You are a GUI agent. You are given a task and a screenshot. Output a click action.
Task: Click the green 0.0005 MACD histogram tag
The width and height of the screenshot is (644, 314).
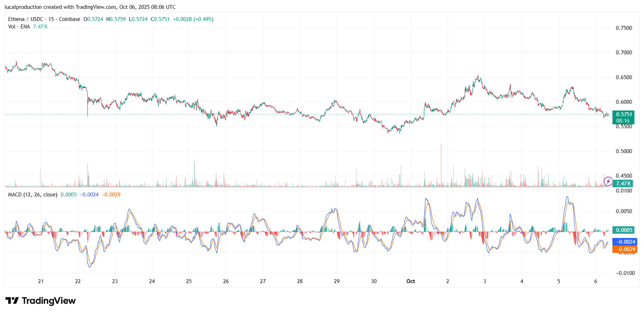(x=624, y=230)
